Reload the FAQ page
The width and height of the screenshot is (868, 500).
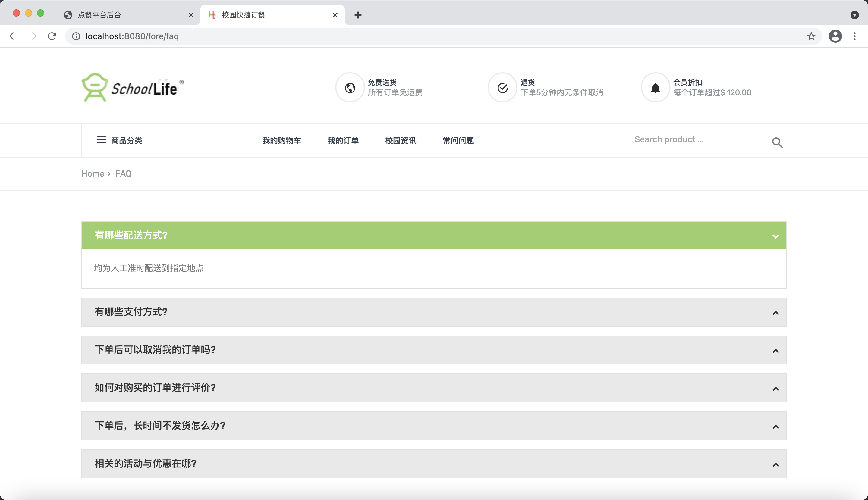(x=52, y=36)
